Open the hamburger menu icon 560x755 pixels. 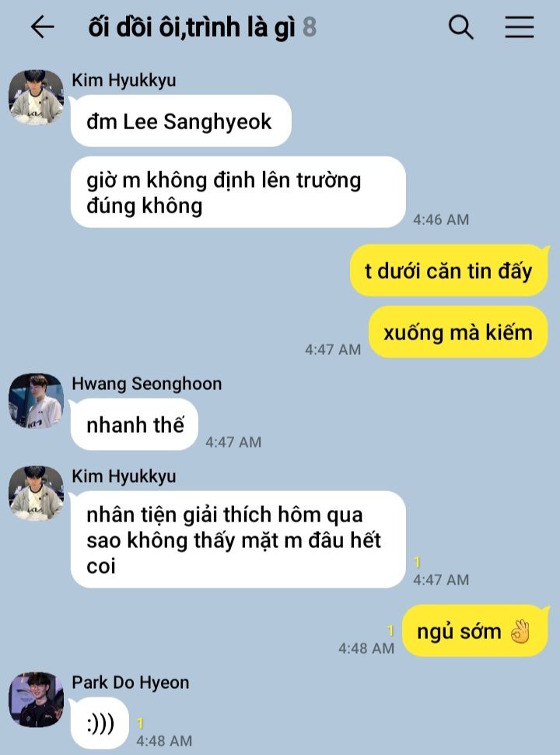pos(519,27)
